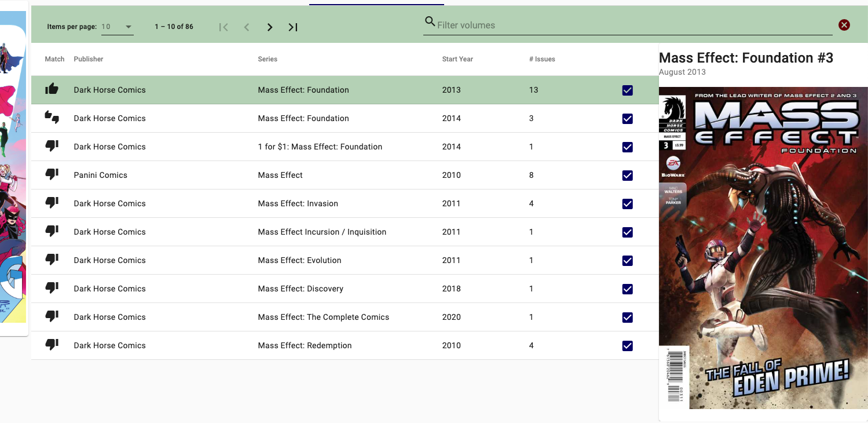Jump to the last page of results
The image size is (868, 423).
pyautogui.click(x=292, y=27)
